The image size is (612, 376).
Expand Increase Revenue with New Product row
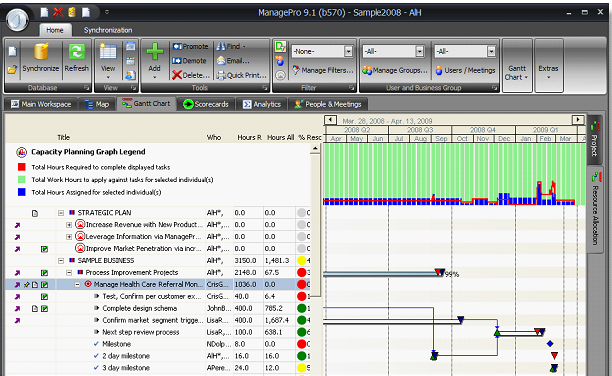(x=69, y=225)
